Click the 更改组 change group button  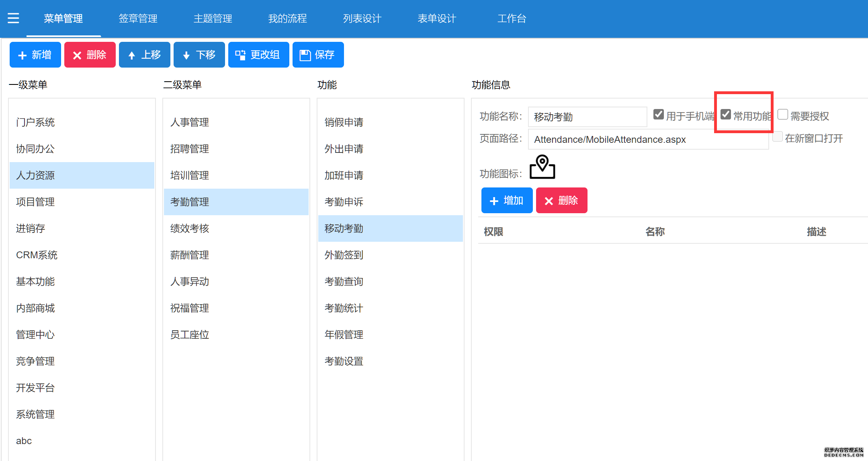(259, 55)
